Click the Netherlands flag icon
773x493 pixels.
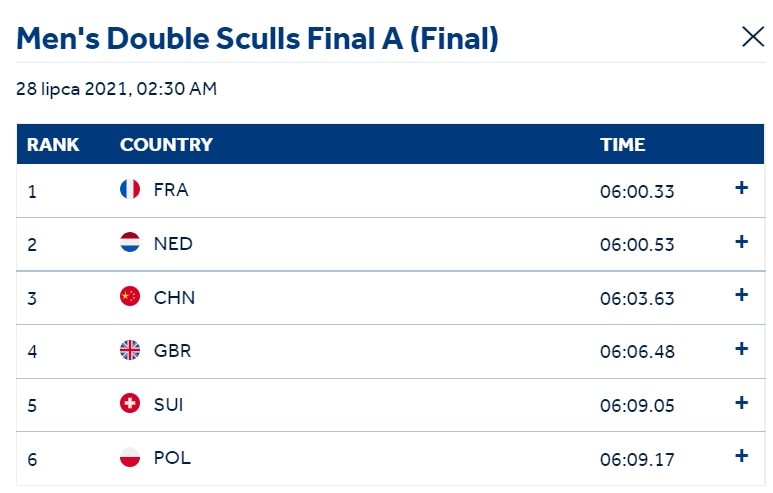130,242
